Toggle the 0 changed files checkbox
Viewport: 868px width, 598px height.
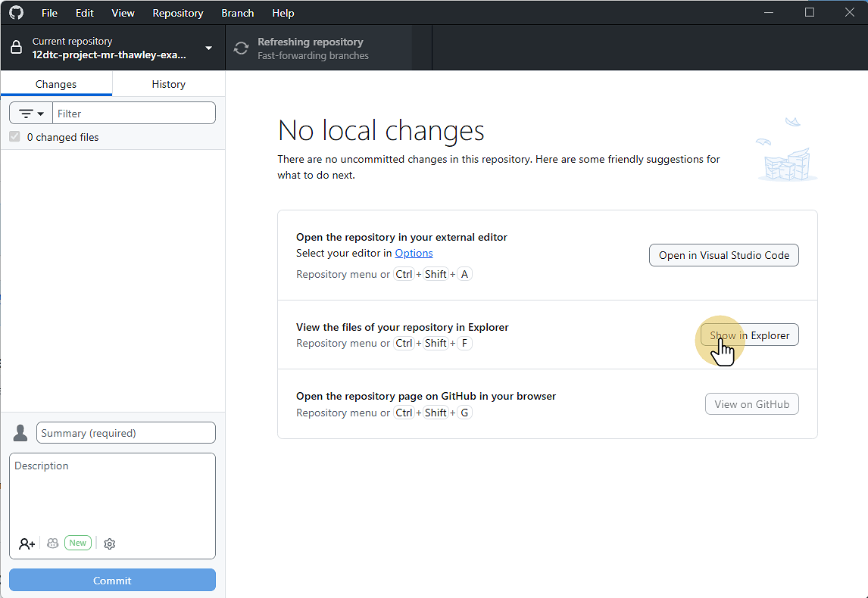click(x=14, y=136)
